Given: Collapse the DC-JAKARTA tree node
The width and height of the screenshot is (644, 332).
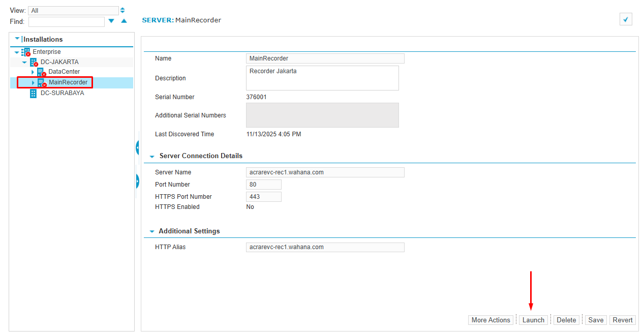Looking at the screenshot, I should pyautogui.click(x=24, y=62).
